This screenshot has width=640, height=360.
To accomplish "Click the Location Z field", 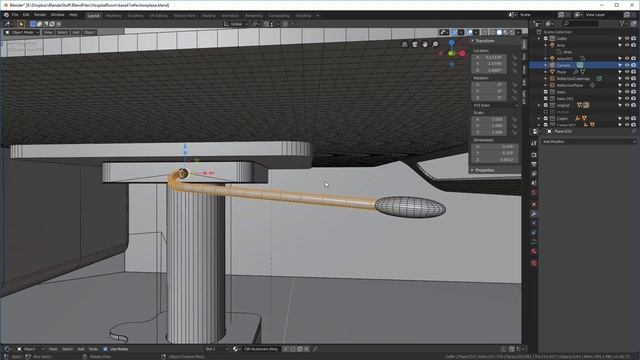I will (489, 70).
